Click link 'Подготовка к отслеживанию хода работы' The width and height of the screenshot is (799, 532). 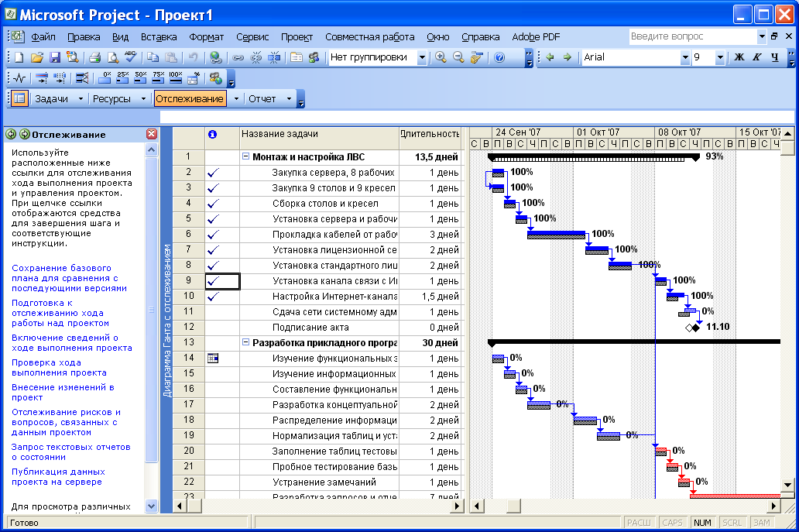click(60, 313)
